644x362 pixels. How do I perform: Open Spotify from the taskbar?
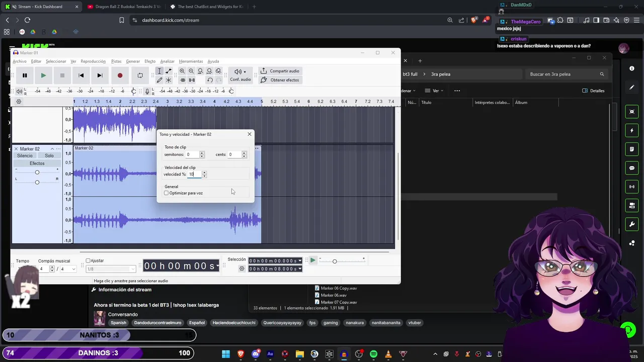click(x=373, y=354)
